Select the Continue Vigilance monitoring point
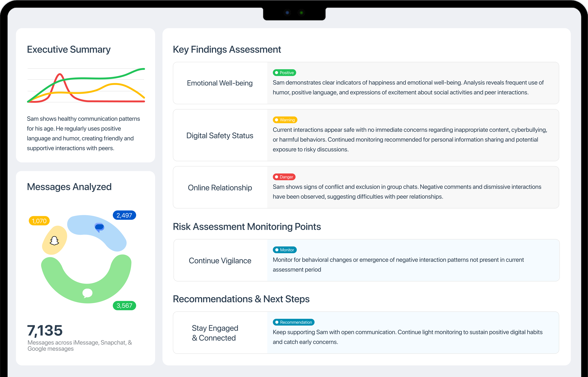Screen dimensions: 588x377 220,260
